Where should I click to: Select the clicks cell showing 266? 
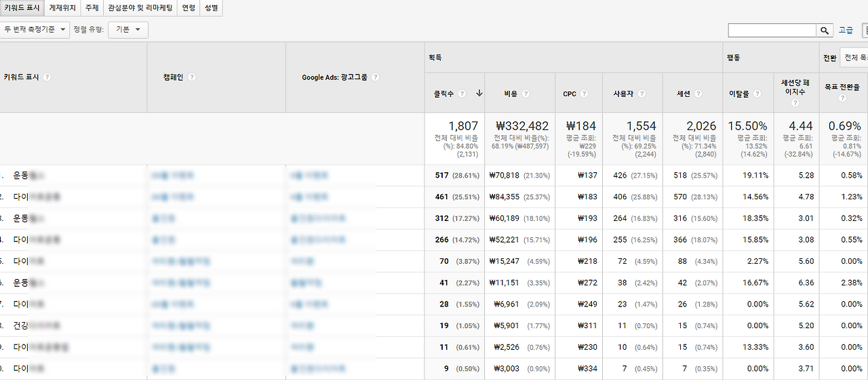tap(442, 240)
